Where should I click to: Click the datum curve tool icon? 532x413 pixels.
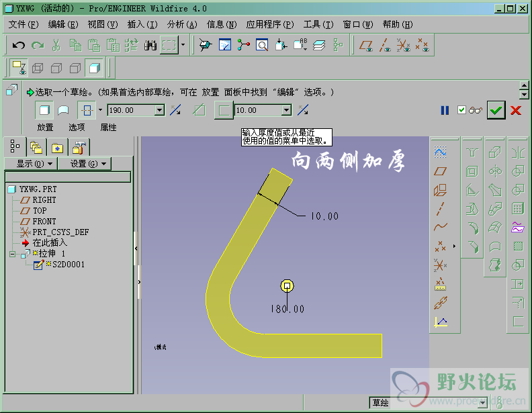coord(440,227)
